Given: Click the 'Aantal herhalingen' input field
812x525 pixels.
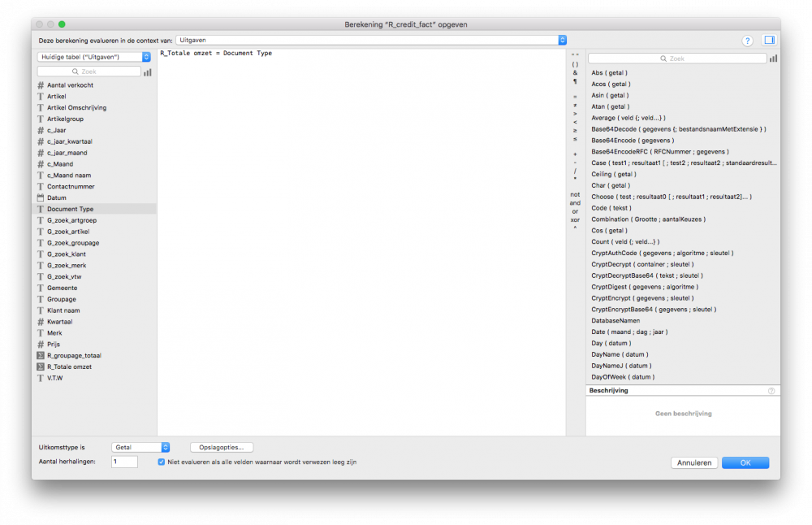Looking at the screenshot, I should click(125, 462).
